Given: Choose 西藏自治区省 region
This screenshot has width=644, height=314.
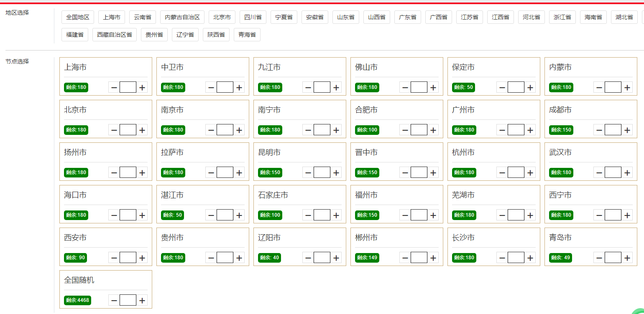Looking at the screenshot, I should [115, 35].
